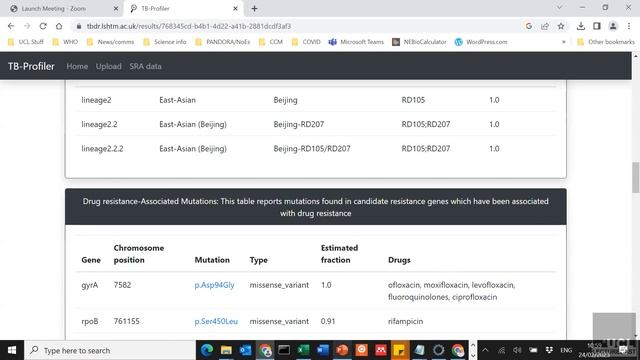Image resolution: width=640 pixels, height=360 pixels.
Task: Click the TB-Profiler brand logo text
Action: tap(31, 66)
